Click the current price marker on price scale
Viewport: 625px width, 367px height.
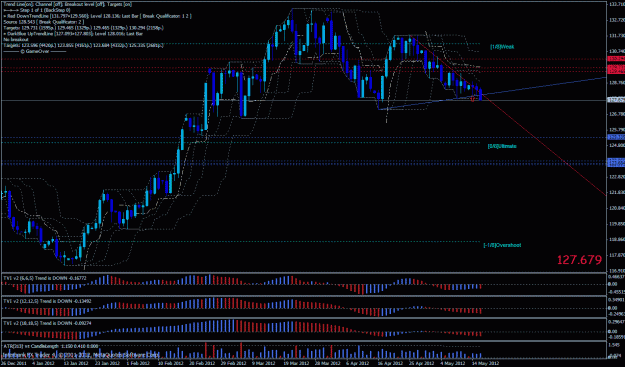pyautogui.click(x=616, y=100)
